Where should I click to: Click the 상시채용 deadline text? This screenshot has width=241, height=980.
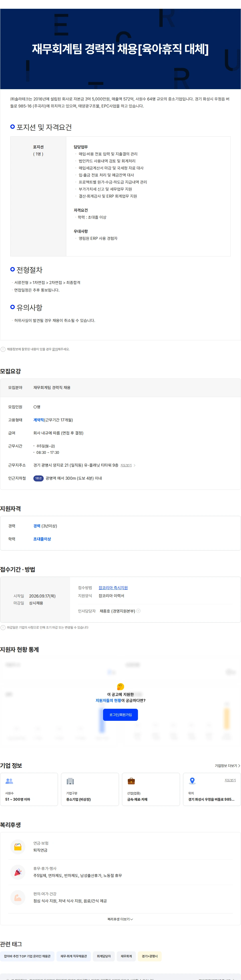pyautogui.click(x=36, y=603)
